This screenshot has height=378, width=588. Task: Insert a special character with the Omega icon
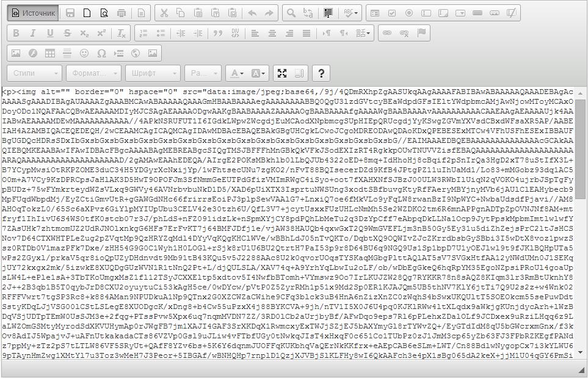[x=101, y=53]
